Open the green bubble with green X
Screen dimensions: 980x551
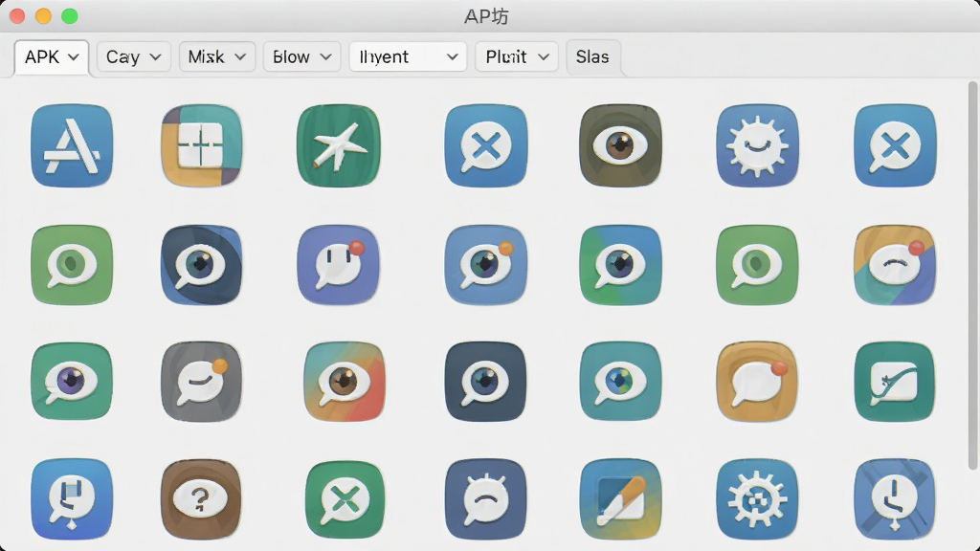click(x=345, y=499)
